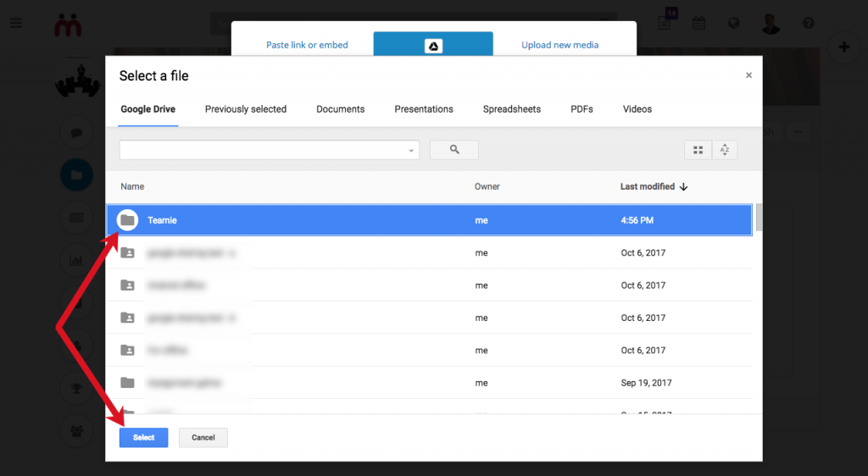Click the 4:56 PM modified time

coord(637,220)
